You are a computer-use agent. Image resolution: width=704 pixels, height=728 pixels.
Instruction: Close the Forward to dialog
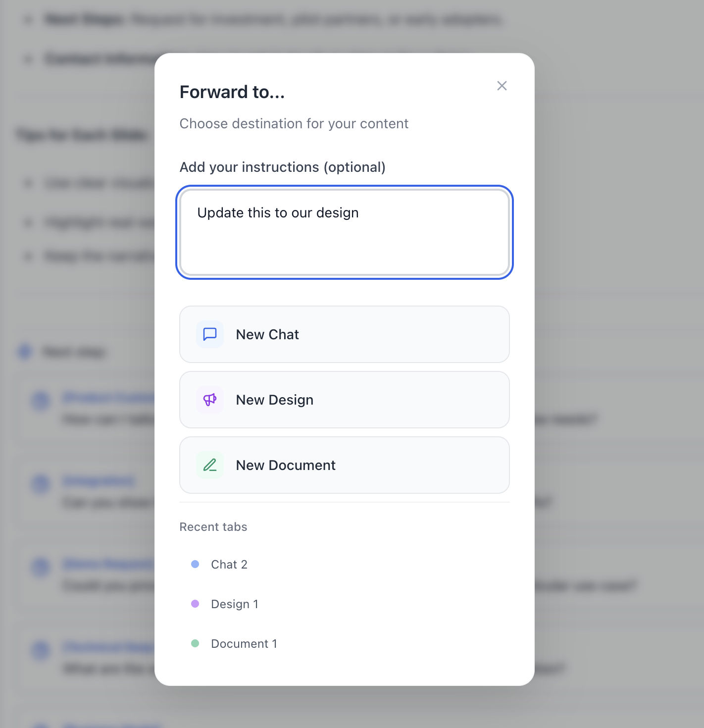(x=502, y=86)
